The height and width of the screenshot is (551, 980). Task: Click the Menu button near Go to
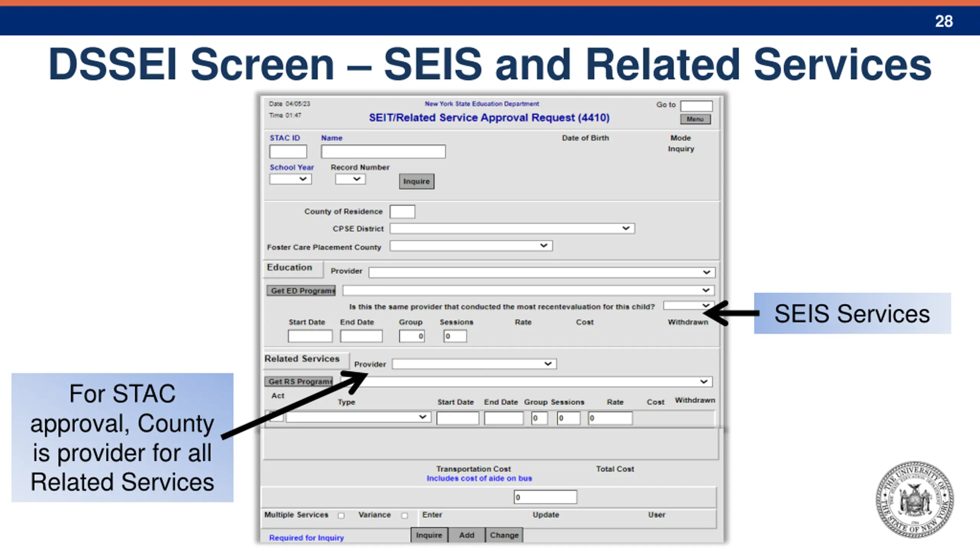(695, 119)
